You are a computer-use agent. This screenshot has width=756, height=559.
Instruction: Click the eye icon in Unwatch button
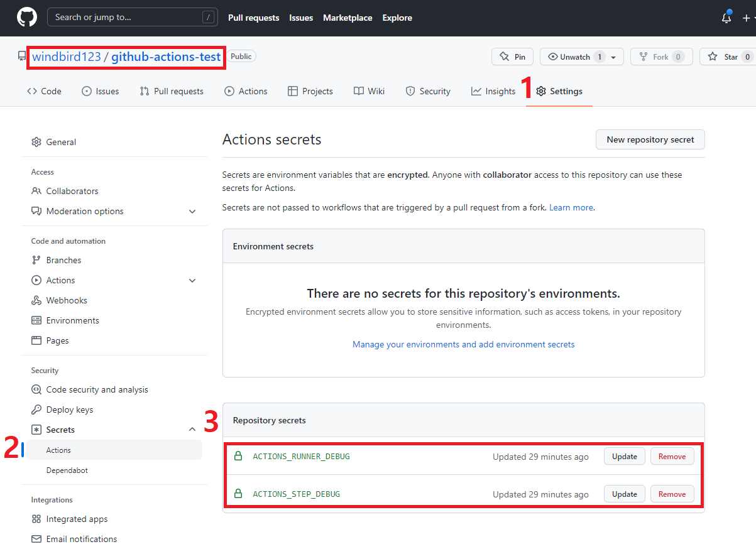point(553,57)
